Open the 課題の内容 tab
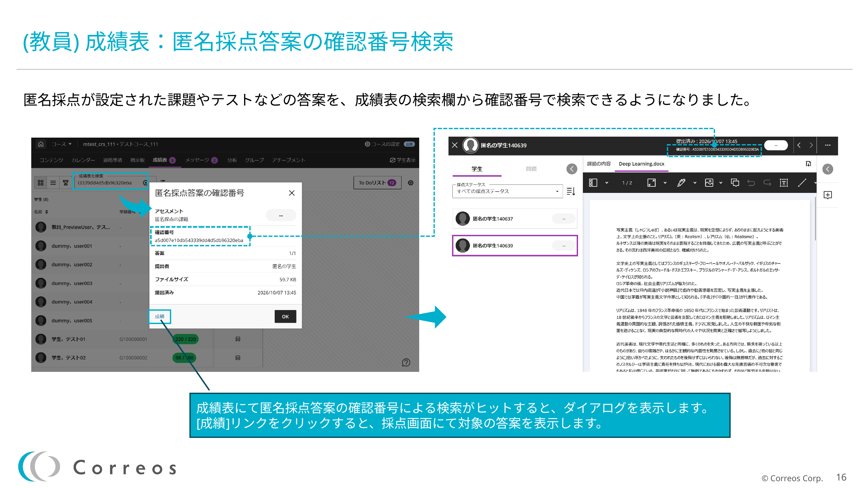This screenshot has height=488, width=868. [599, 164]
